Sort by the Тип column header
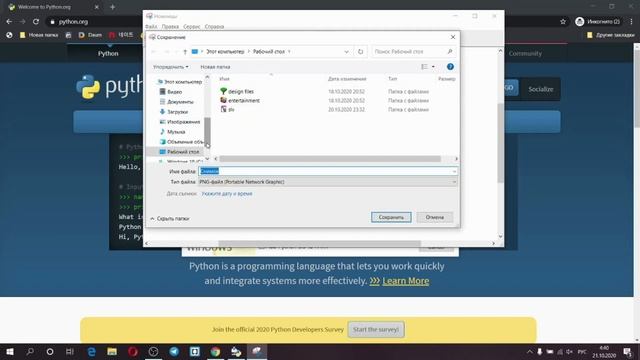Viewport: 640px width, 360px height. click(x=392, y=79)
